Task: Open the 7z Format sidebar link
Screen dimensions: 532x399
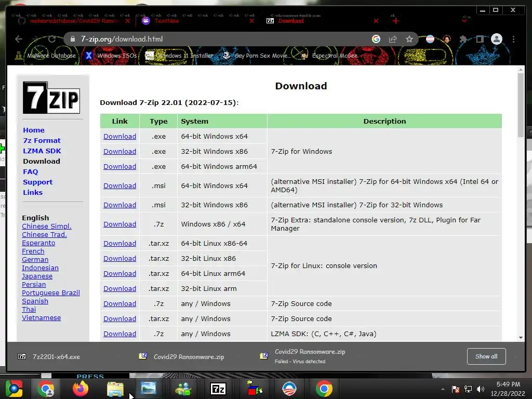Action: pyautogui.click(x=42, y=140)
